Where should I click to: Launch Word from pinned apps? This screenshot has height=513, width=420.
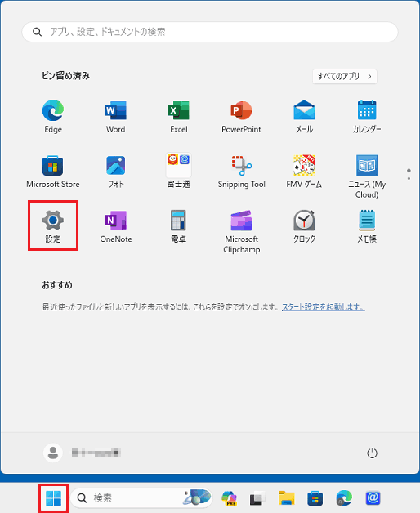pyautogui.click(x=115, y=116)
